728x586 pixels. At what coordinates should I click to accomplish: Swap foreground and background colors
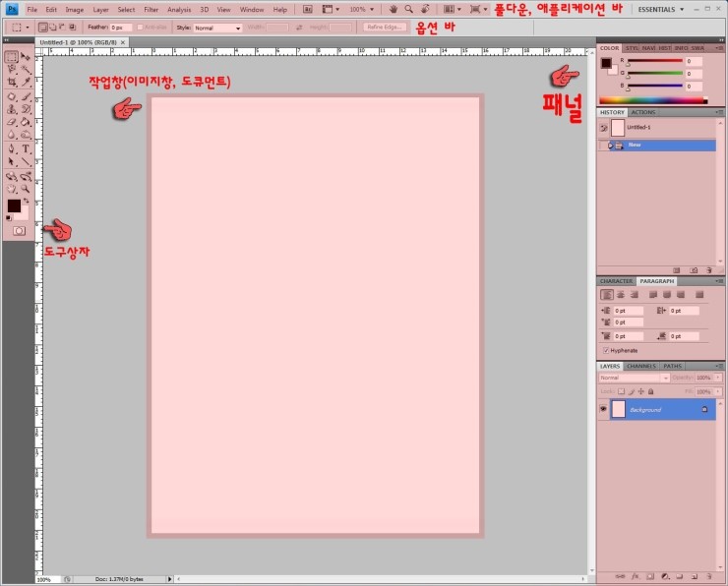(27, 201)
